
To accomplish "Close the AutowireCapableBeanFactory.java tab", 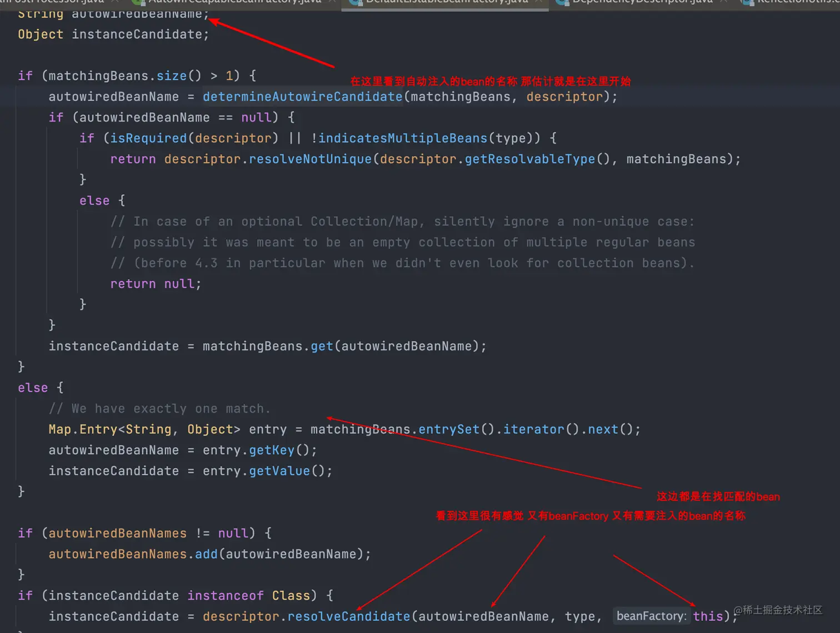I will coord(332,2).
